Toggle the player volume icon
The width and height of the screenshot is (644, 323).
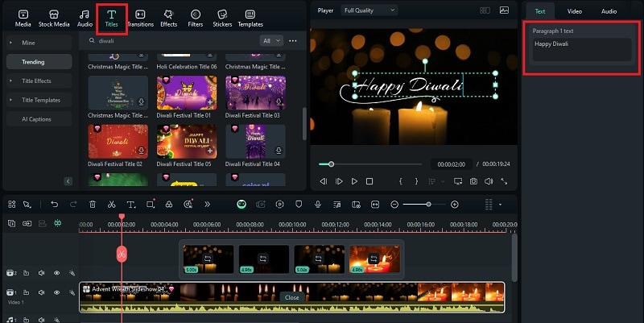(489, 181)
